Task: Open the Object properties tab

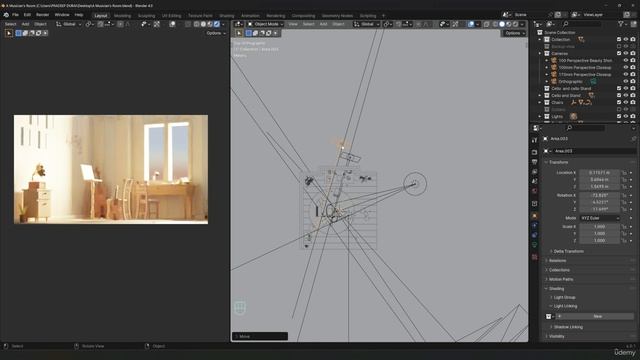Action: coord(535,216)
